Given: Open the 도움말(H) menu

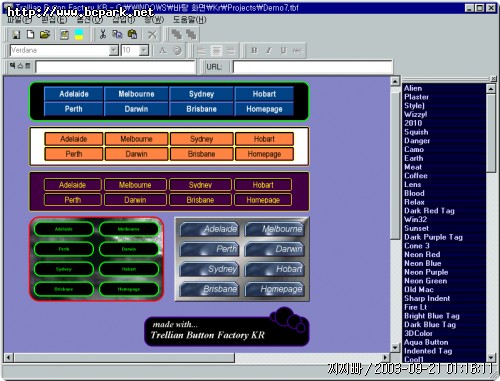Looking at the screenshot, I should click(189, 20).
